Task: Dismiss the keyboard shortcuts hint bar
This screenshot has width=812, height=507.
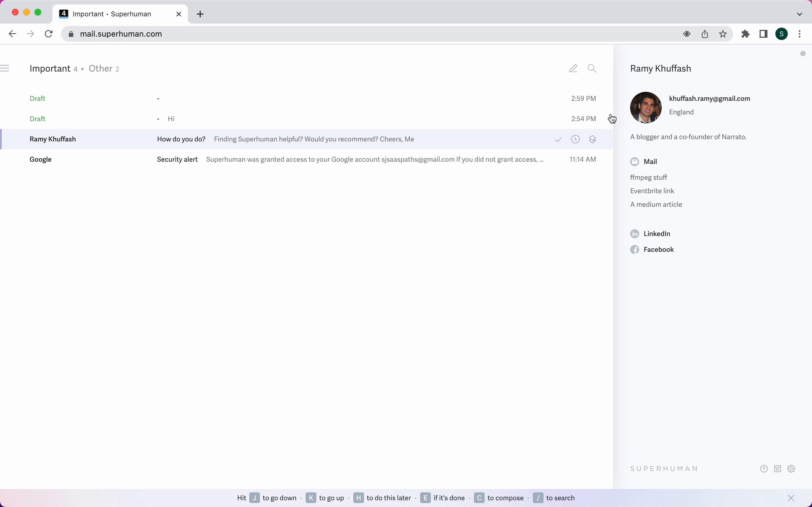Action: (791, 498)
